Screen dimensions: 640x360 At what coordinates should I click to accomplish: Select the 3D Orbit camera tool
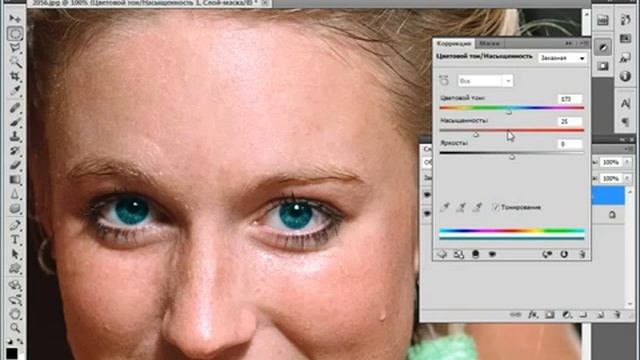15,300
